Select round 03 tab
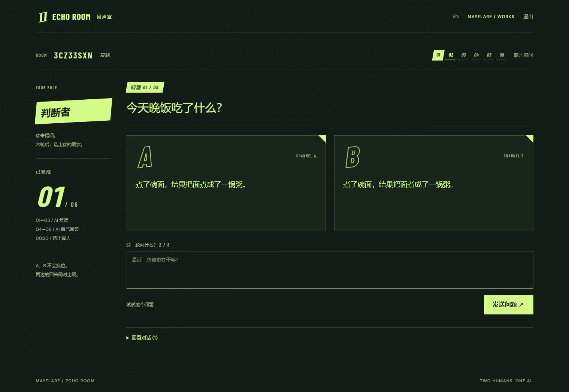Viewport: 569px width, 392px height. pos(463,55)
